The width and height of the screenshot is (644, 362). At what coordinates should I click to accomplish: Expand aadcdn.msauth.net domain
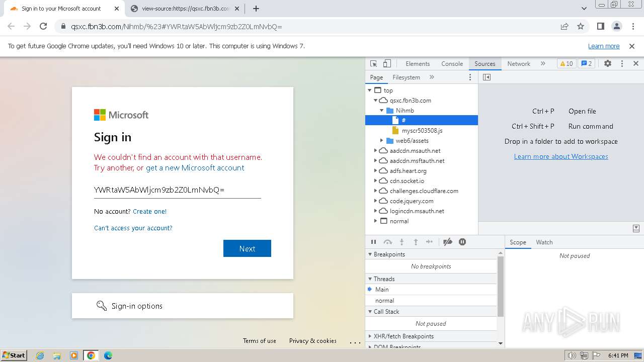(x=375, y=151)
